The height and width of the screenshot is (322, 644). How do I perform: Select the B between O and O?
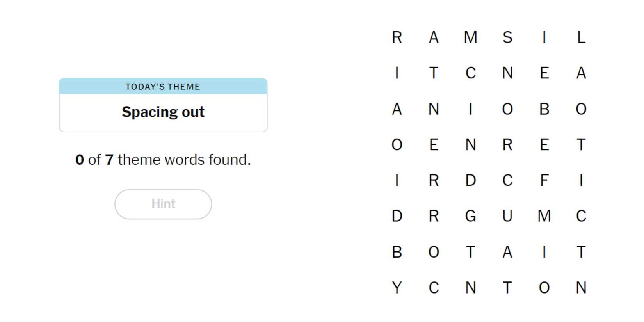tap(544, 109)
